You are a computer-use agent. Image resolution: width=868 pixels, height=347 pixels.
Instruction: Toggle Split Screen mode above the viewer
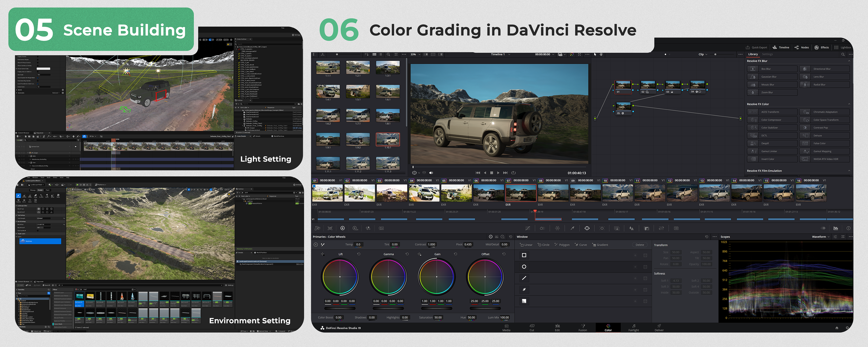(433, 54)
